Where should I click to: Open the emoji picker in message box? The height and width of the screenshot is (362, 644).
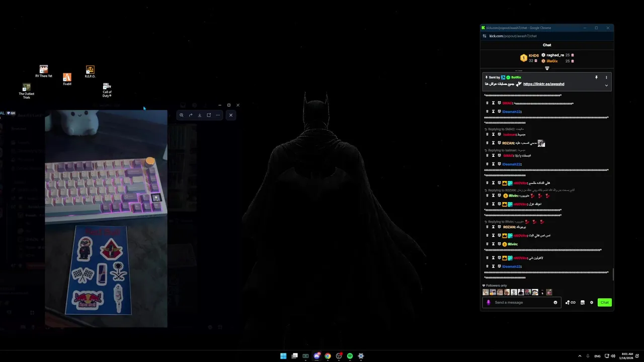(x=555, y=303)
